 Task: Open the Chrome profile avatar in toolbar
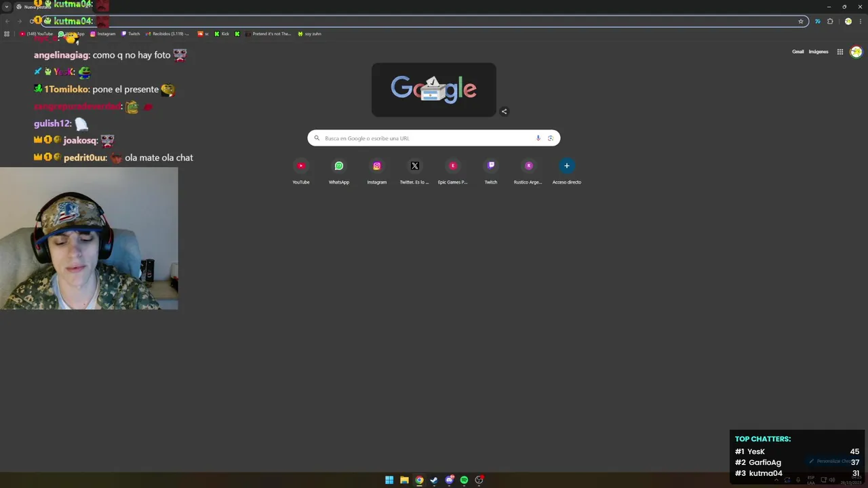coord(848,21)
